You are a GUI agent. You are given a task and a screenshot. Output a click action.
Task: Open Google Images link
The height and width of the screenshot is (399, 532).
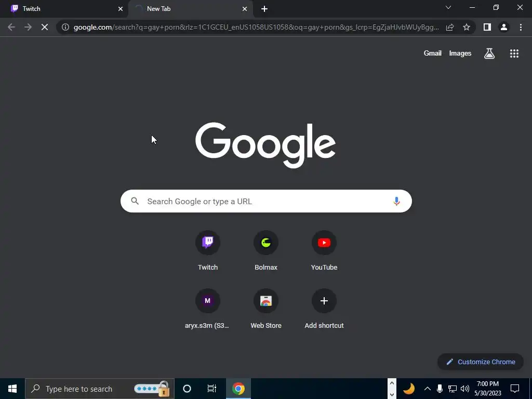(x=460, y=54)
